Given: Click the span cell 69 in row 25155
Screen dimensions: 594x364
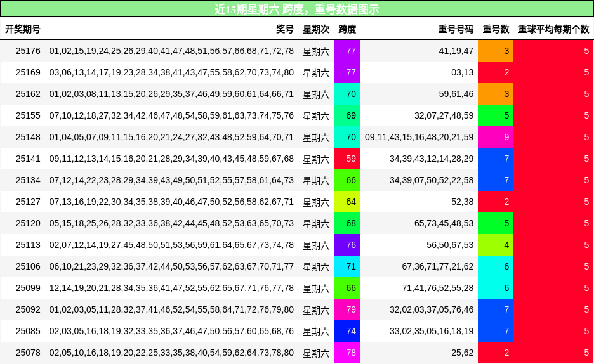Looking at the screenshot, I should click(347, 115).
